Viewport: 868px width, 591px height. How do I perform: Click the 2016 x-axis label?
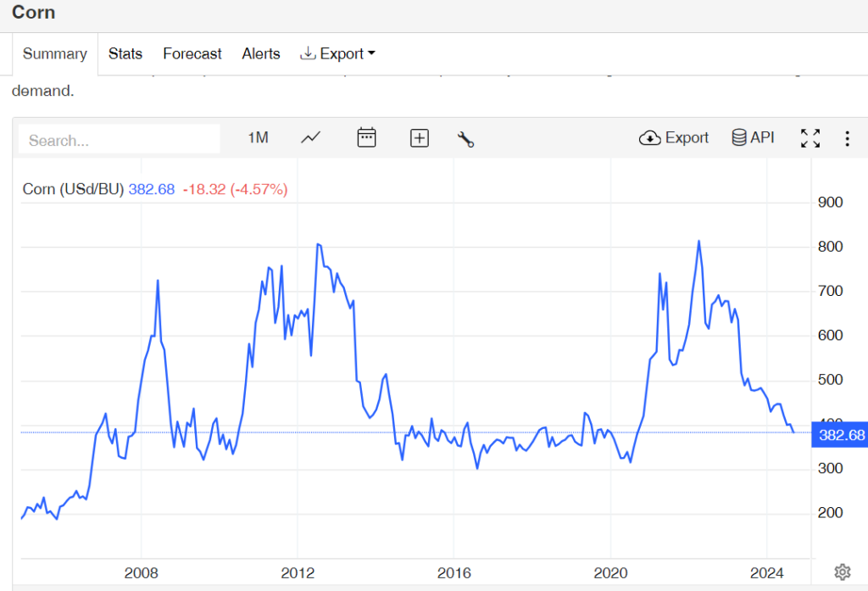point(454,572)
